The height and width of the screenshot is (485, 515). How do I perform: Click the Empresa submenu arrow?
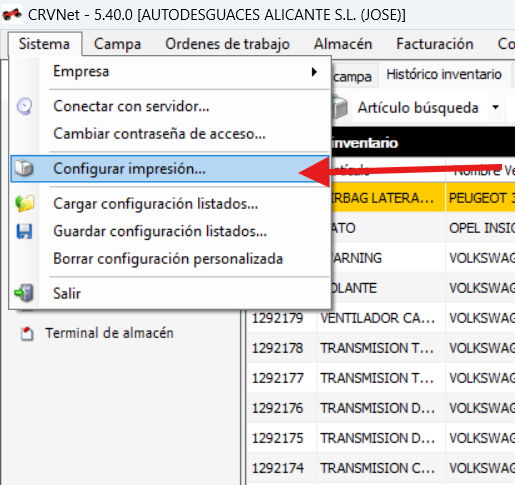pyautogui.click(x=314, y=72)
